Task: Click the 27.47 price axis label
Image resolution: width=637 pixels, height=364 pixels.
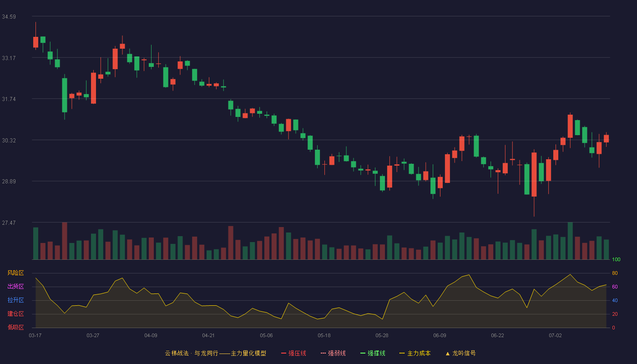Action: 9,222
